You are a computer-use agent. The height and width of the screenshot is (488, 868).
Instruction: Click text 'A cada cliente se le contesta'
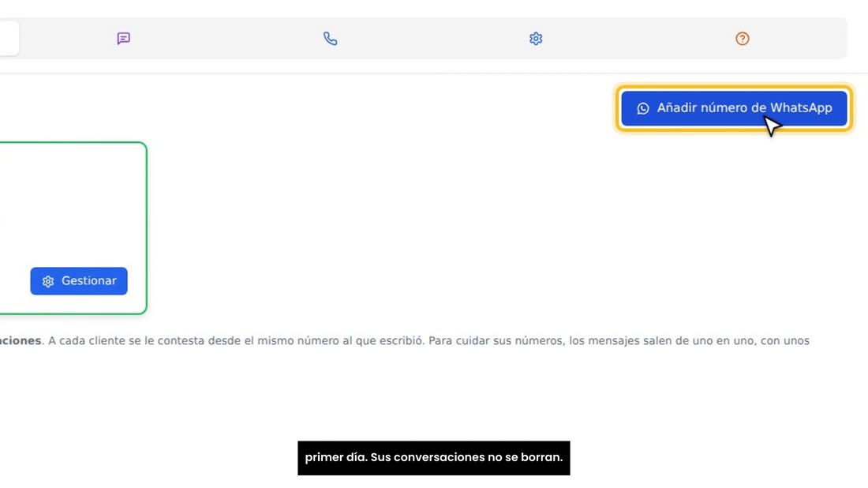[x=126, y=340]
